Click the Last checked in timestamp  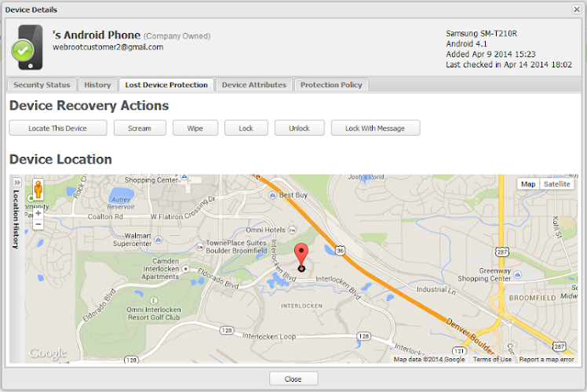509,65
